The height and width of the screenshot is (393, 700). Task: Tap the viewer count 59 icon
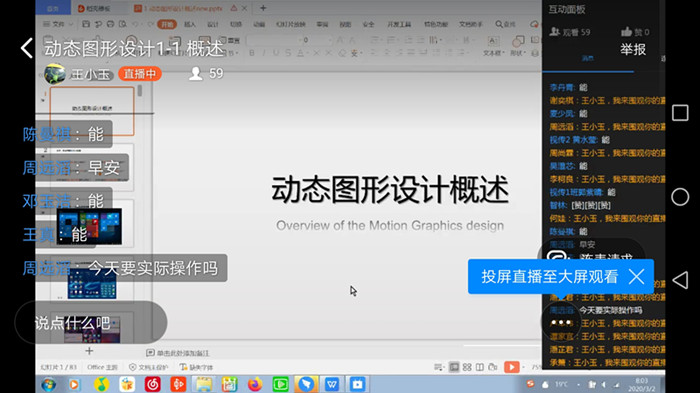point(196,73)
